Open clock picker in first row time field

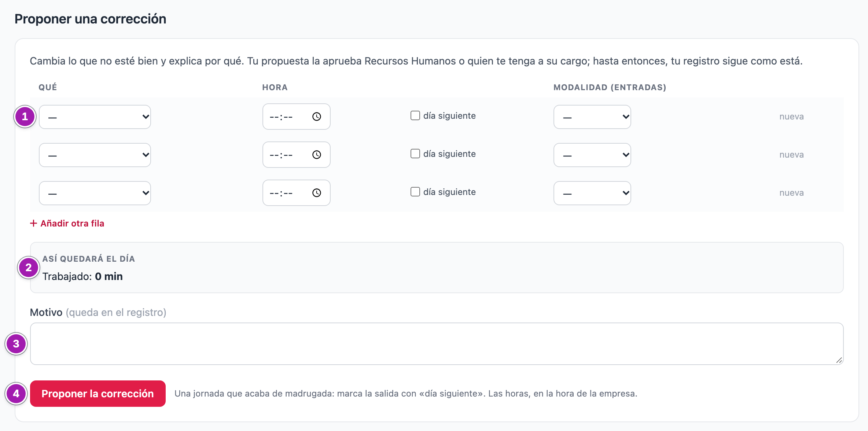coord(317,117)
